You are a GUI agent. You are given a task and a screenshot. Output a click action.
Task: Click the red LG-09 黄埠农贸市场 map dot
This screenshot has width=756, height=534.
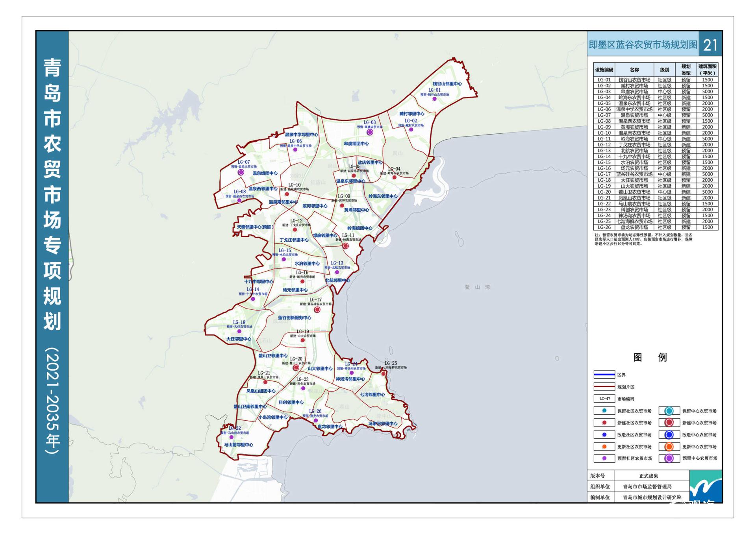(342, 205)
